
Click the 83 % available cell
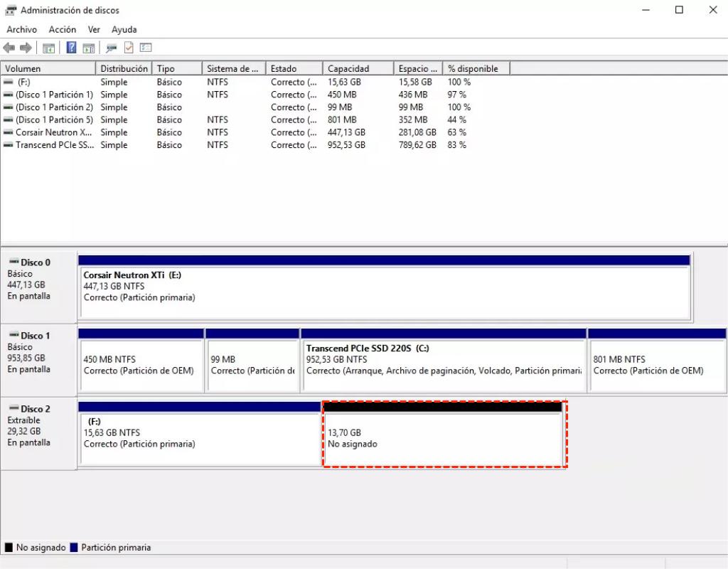[x=457, y=145]
